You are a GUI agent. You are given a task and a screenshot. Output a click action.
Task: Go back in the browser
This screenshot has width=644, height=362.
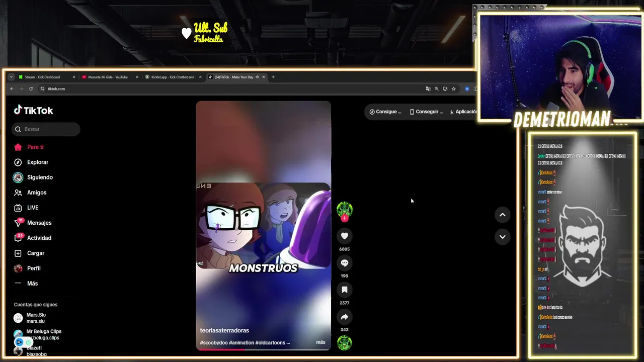12,89
